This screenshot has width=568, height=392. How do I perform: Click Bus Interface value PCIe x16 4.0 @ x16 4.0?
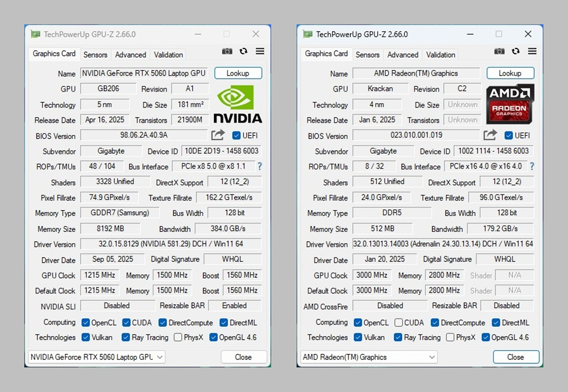coord(486,166)
